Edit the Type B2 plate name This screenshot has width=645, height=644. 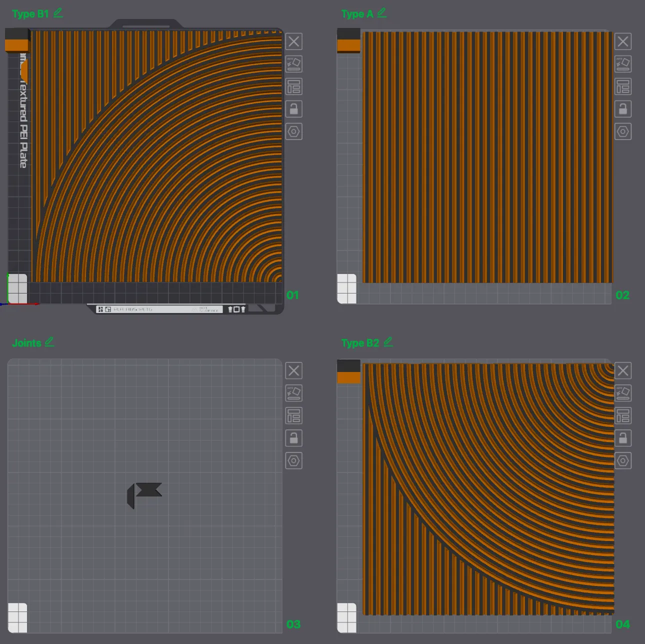click(388, 342)
